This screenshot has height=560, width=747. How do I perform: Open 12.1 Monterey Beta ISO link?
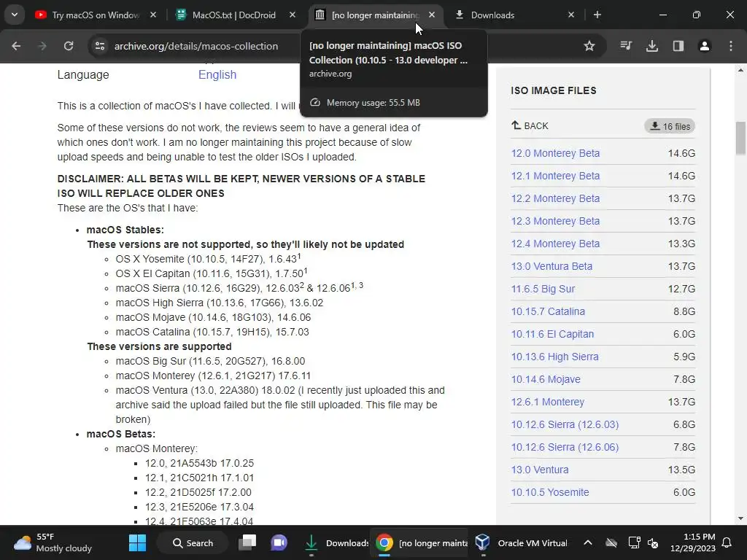pyautogui.click(x=555, y=176)
